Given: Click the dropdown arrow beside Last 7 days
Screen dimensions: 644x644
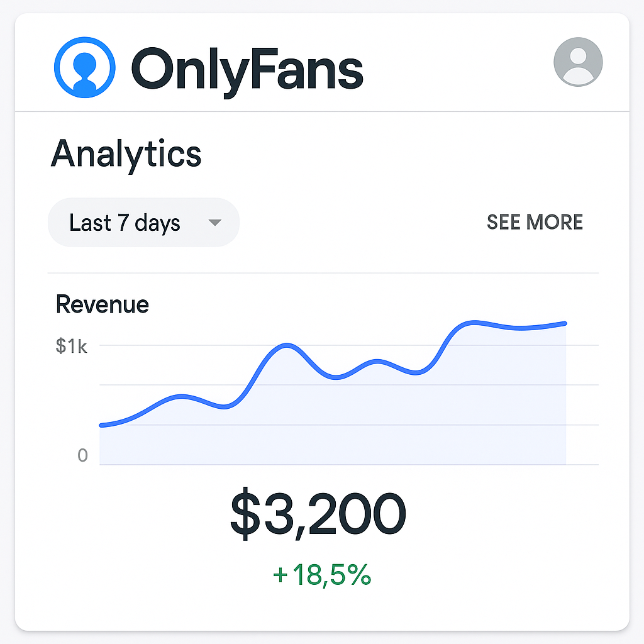Looking at the screenshot, I should pyautogui.click(x=215, y=223).
